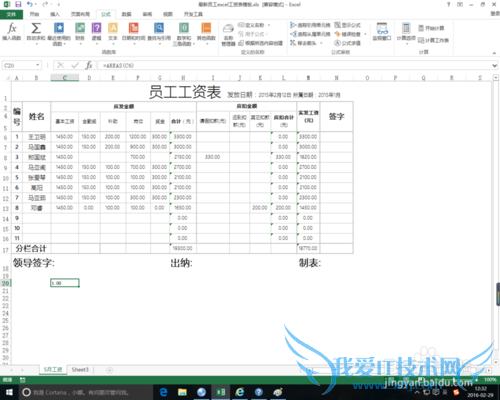Click the fx button beside formula bar
Viewport: 500px width, 400px height.
click(89, 65)
